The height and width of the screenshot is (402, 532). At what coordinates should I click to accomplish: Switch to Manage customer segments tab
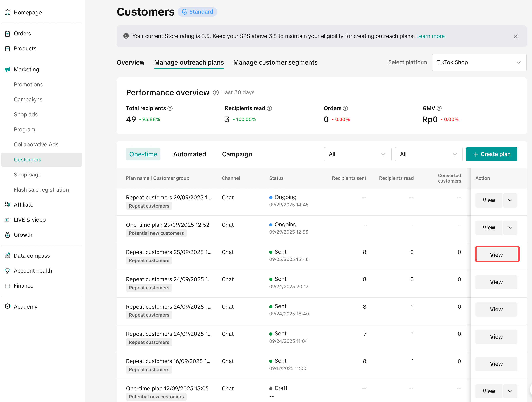[275, 62]
